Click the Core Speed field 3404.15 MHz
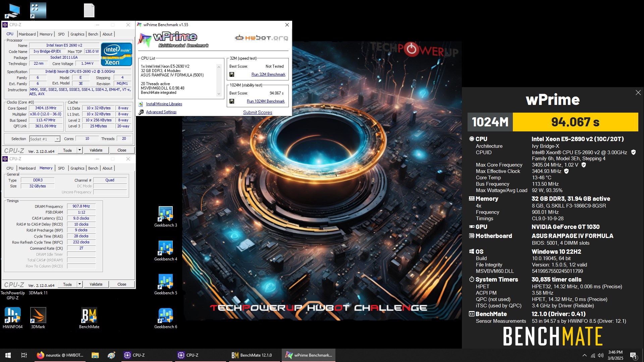Image resolution: width=644 pixels, height=362 pixels. click(x=46, y=108)
